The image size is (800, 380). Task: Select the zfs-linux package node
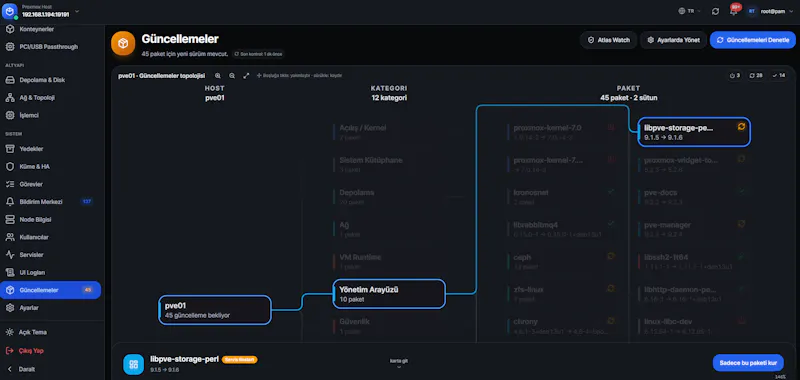point(562,294)
